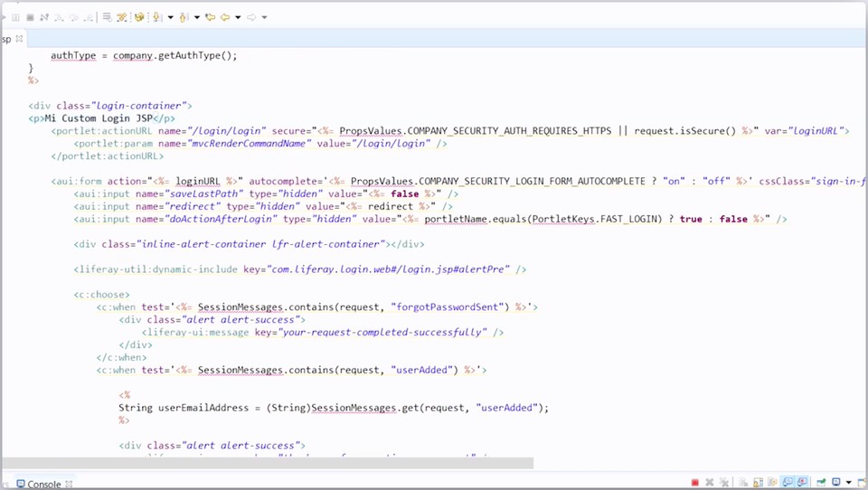Click 'inline-alert-container lfr-alert-container' class value
868x490 pixels.
(260, 244)
